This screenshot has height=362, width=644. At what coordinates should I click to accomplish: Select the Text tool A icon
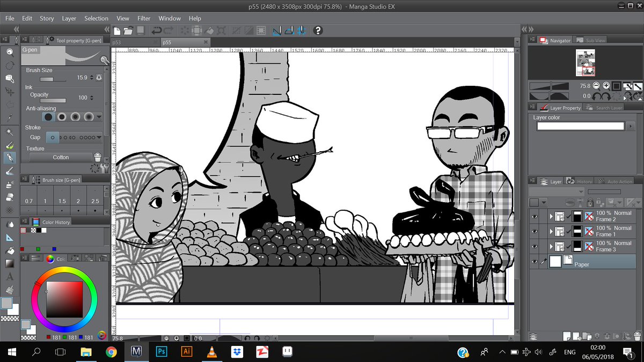(10, 277)
